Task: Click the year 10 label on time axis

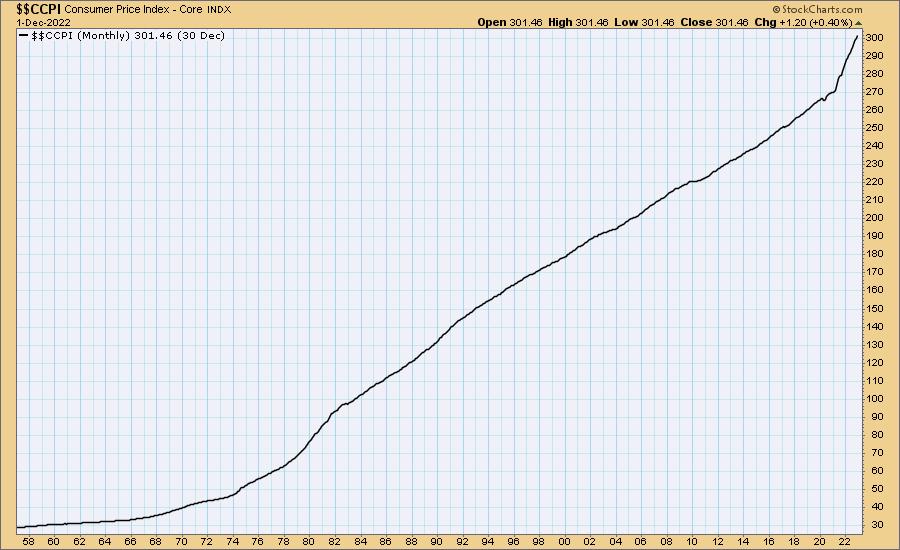Action: click(692, 541)
